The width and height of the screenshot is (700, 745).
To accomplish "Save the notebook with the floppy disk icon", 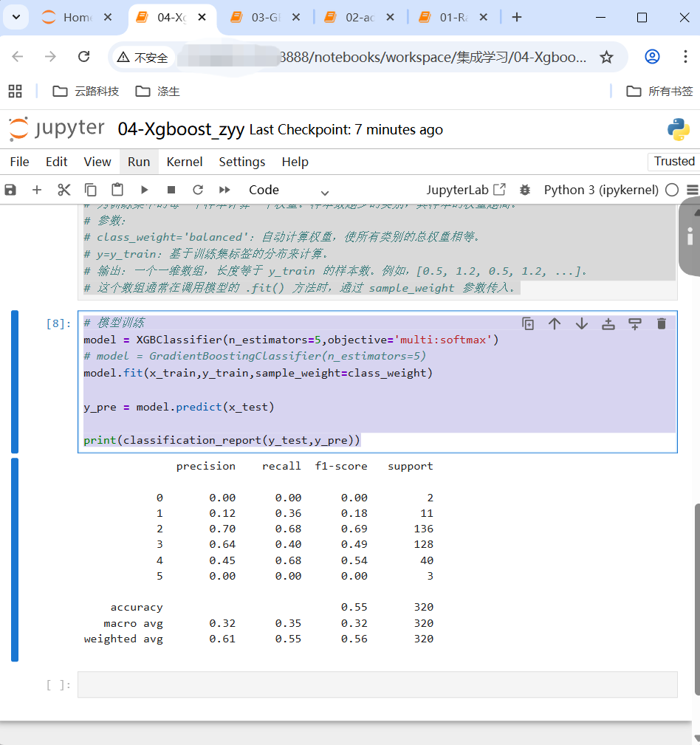I will click(x=10, y=190).
